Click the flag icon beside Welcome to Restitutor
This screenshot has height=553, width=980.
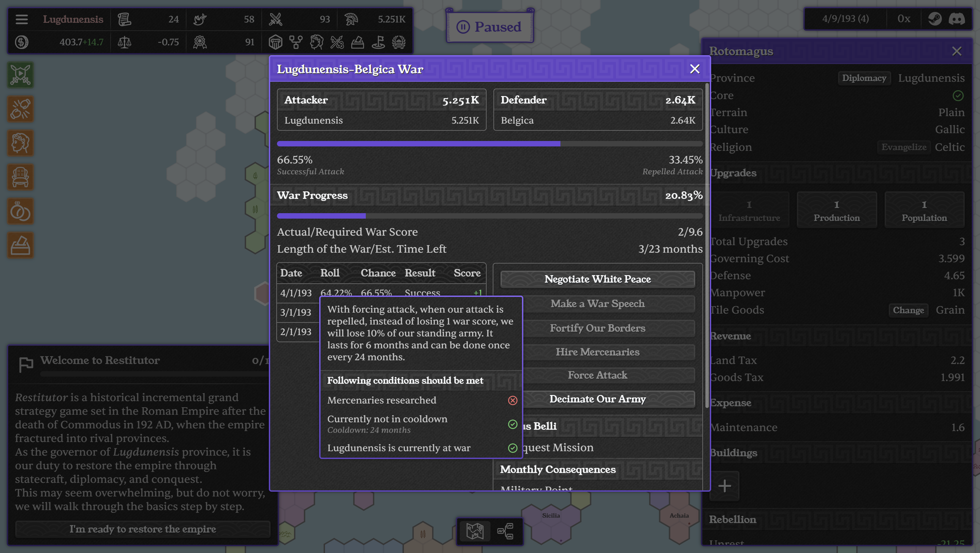tap(26, 364)
